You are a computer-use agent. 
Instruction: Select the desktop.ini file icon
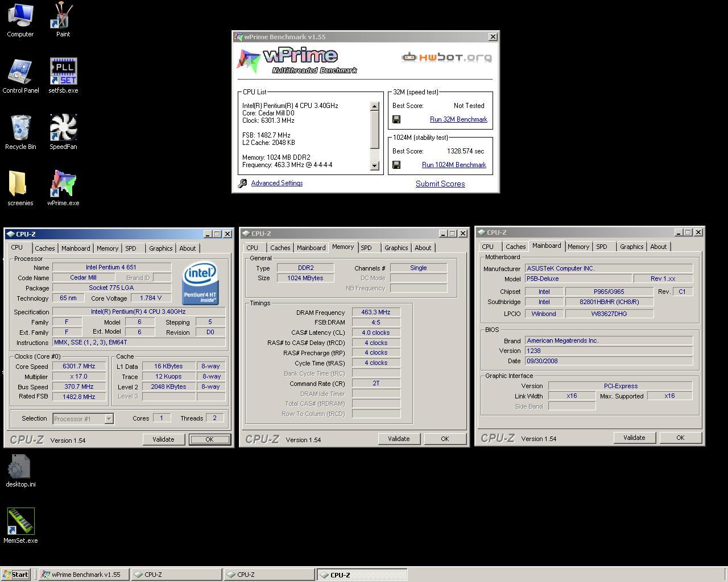click(x=20, y=471)
